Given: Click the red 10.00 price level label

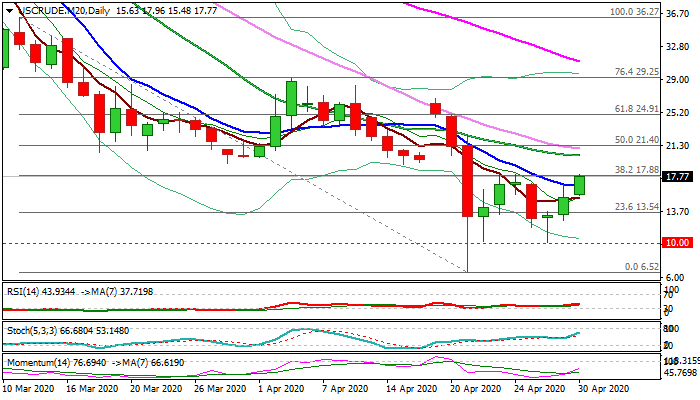Looking at the screenshot, I should (x=678, y=243).
